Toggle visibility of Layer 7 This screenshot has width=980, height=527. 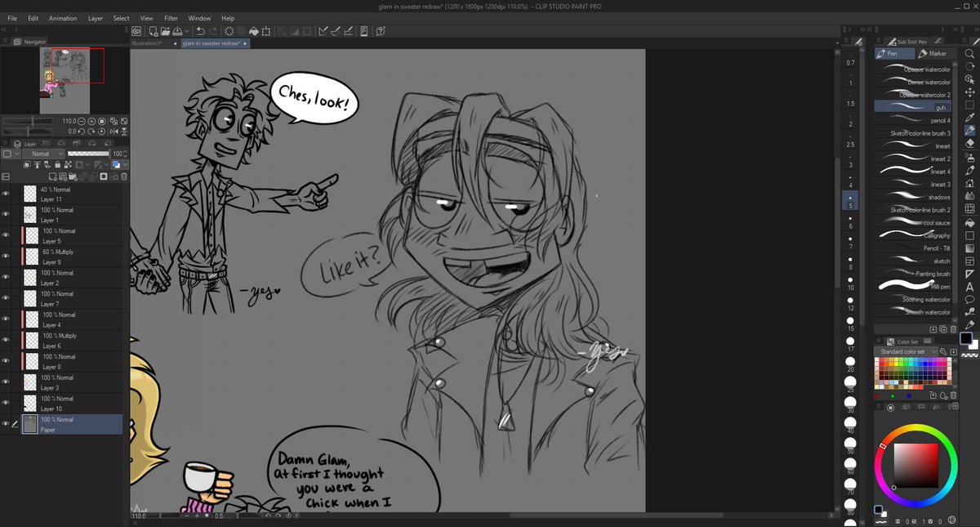[6, 298]
